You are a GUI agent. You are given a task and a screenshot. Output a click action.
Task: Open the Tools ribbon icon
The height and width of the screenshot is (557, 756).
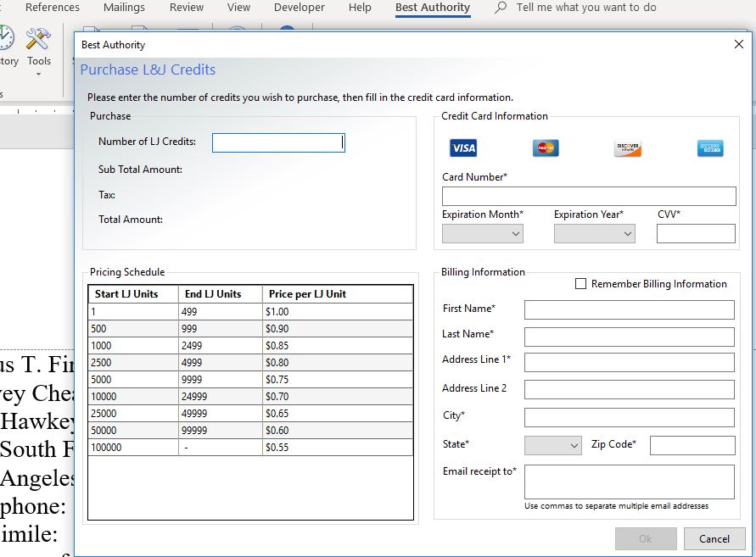click(38, 47)
